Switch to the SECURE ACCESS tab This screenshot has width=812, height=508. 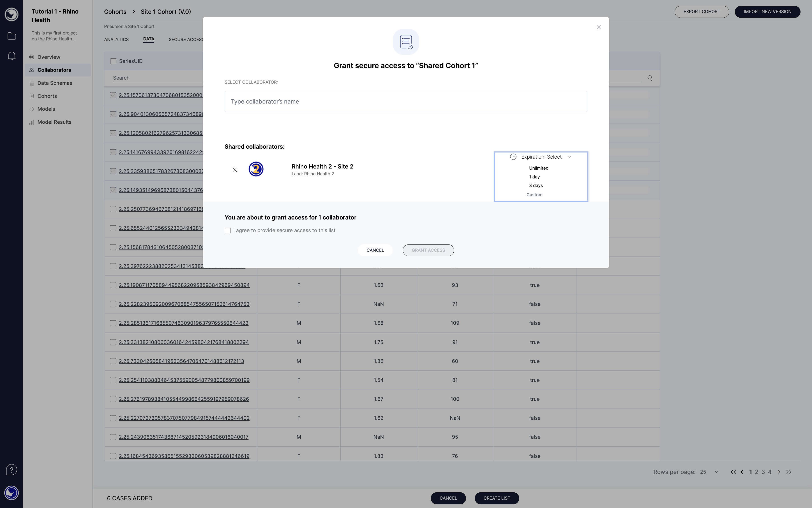(x=186, y=39)
